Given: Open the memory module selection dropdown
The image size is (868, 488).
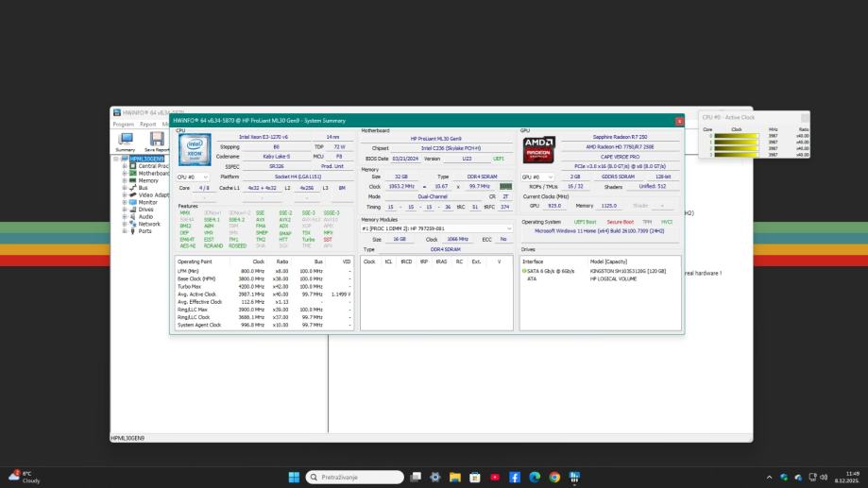Looking at the screenshot, I should tap(437, 227).
